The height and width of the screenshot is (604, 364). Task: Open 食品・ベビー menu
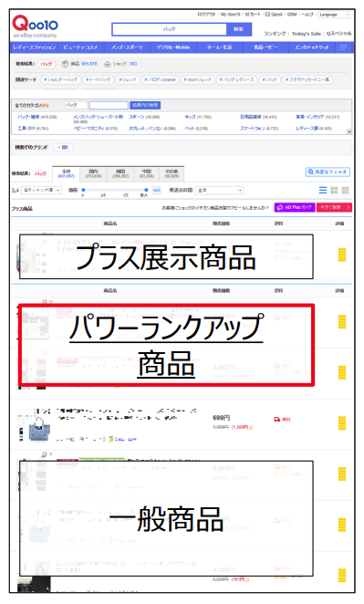pos(265,47)
